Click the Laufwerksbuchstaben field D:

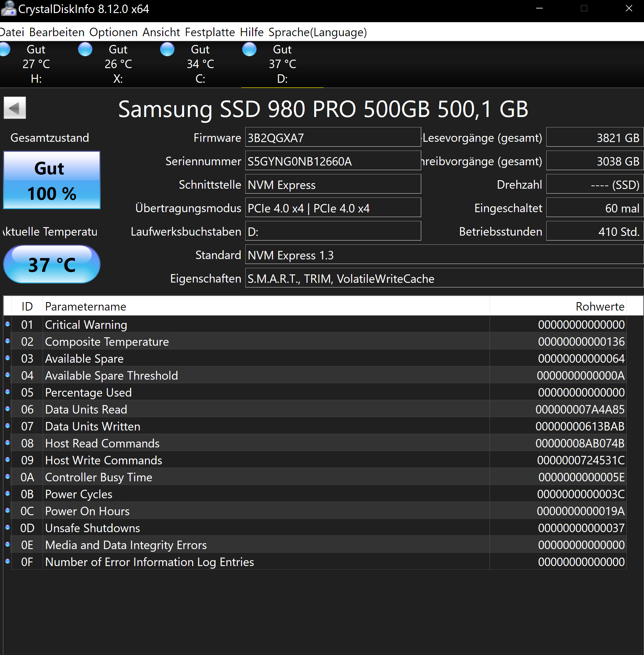pos(333,231)
